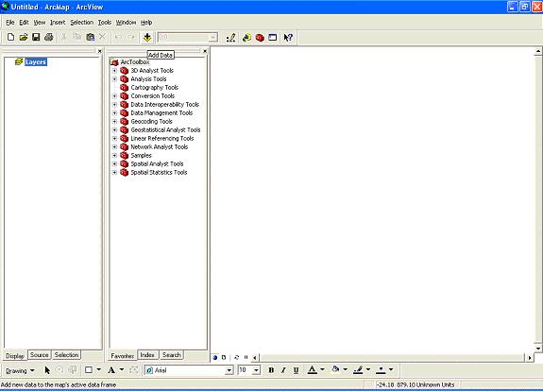Expand the Spatial Analyst Tools toolbox
Image resolution: width=543 pixels, height=392 pixels.
point(114,163)
